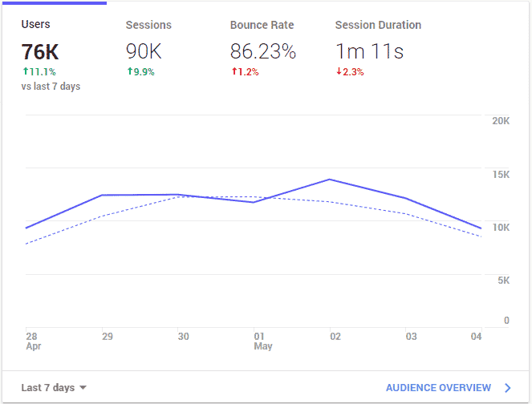Open the Audience Overview link
The width and height of the screenshot is (532, 404).
(438, 388)
